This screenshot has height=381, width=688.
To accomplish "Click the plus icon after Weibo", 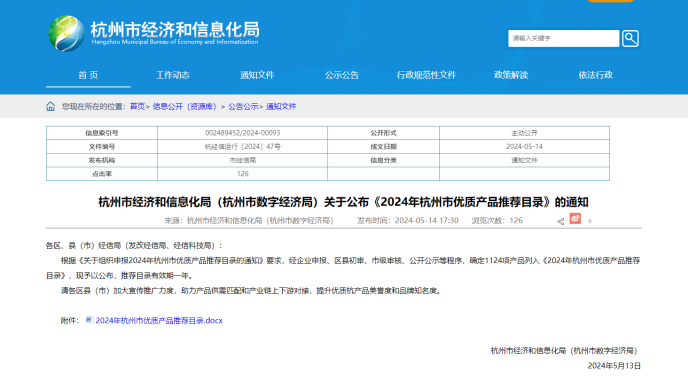I will click(x=590, y=221).
